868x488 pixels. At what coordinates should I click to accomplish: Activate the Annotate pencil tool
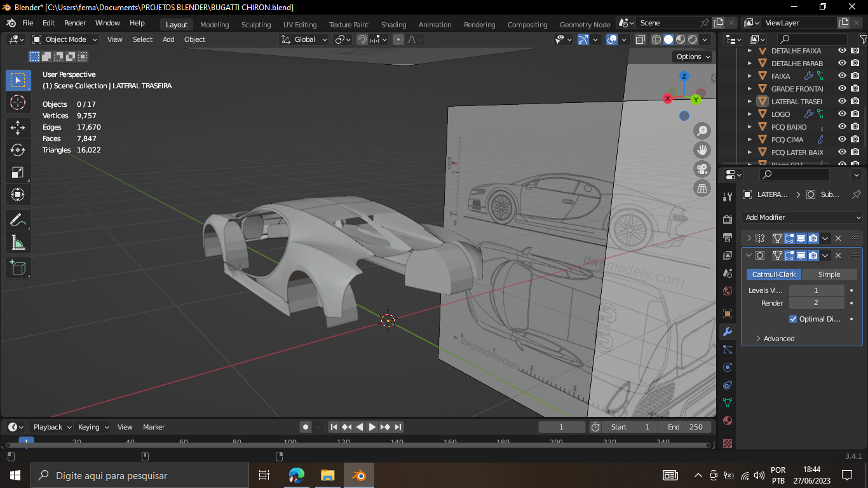pyautogui.click(x=18, y=220)
